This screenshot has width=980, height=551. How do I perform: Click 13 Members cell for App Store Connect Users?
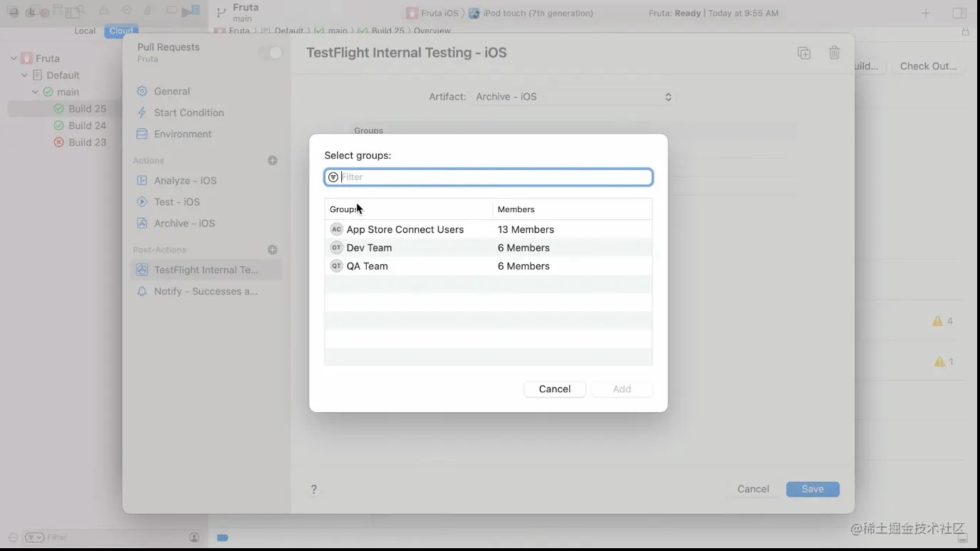[526, 229]
